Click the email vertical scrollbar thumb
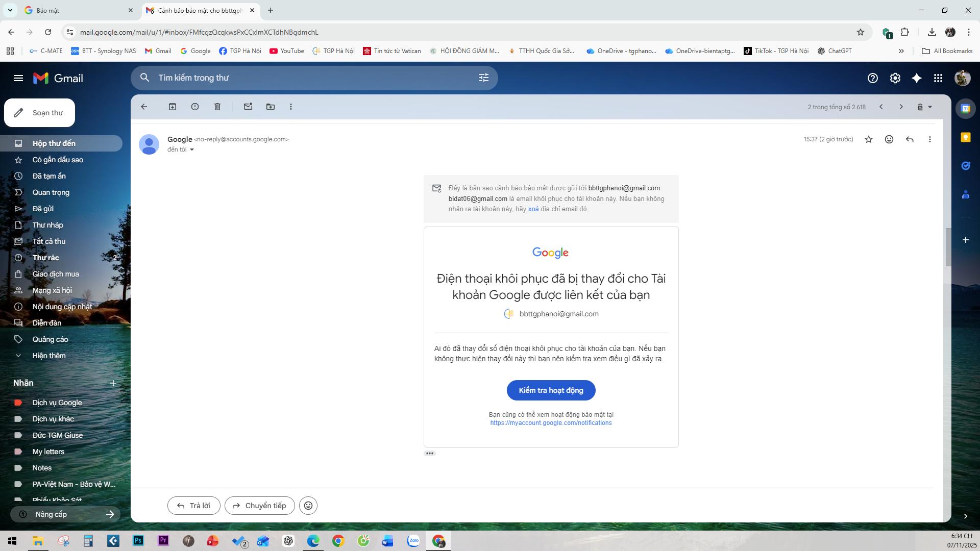This screenshot has width=980, height=551. click(x=948, y=247)
